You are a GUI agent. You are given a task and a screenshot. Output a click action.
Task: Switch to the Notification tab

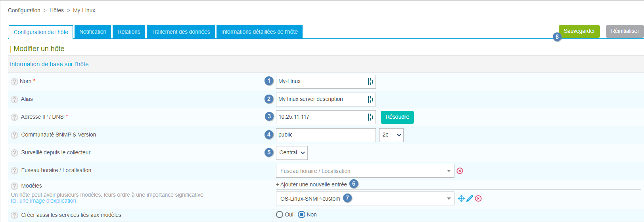point(93,32)
